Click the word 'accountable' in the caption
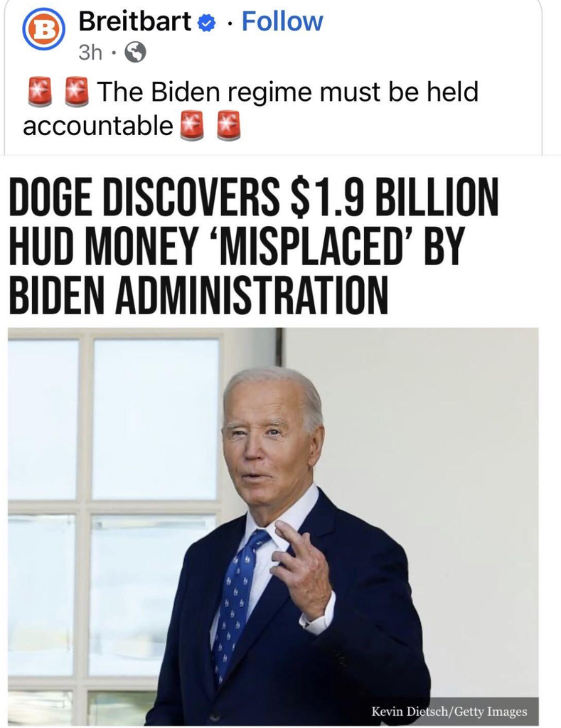561x728 pixels. [98, 126]
